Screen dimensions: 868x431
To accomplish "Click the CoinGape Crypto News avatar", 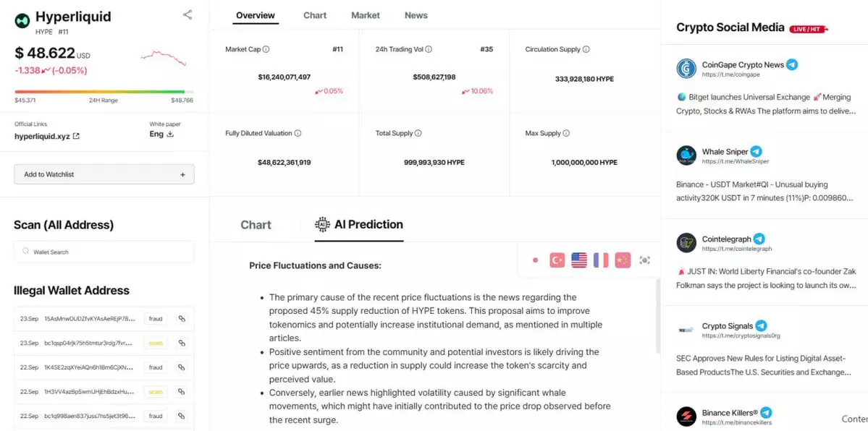I will point(686,69).
